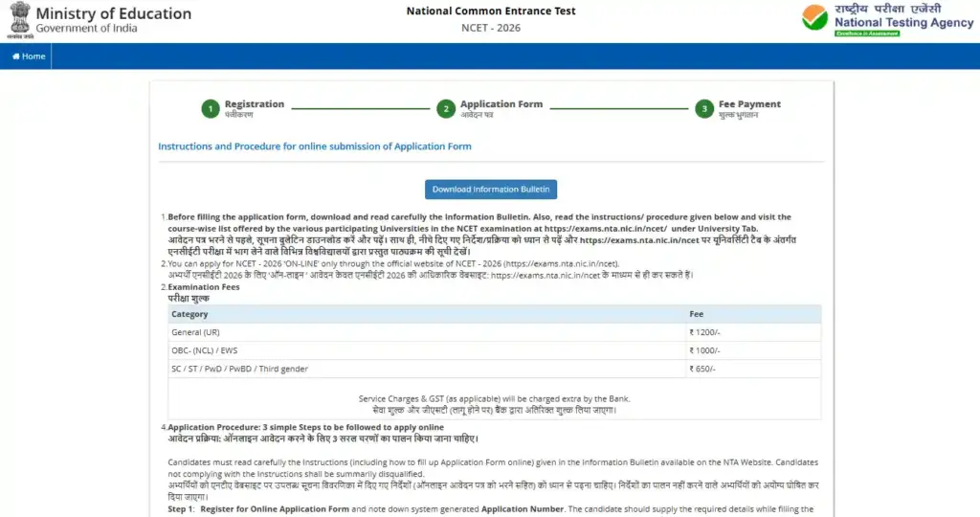The width and height of the screenshot is (980, 517).
Task: Select the step 2 green circle
Action: point(445,109)
